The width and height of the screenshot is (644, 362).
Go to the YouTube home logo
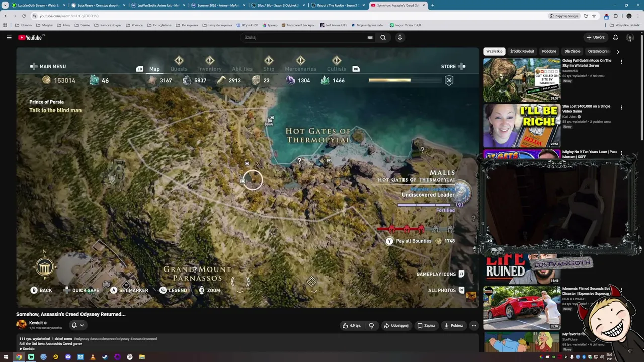[x=31, y=37]
